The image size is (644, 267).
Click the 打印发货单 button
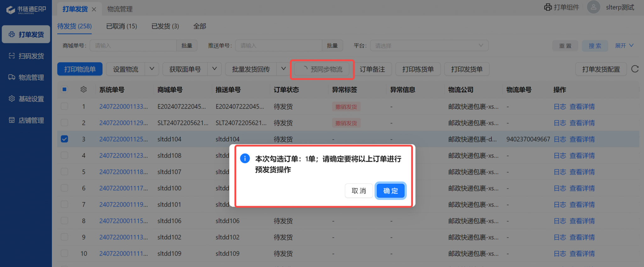click(x=467, y=69)
